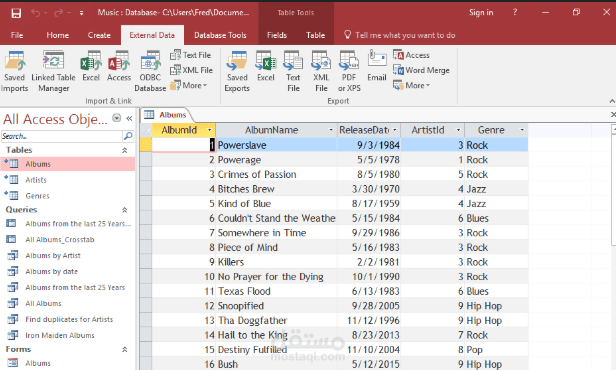The image size is (616, 370).
Task: Switch to Database Tools tab
Action: (x=220, y=35)
